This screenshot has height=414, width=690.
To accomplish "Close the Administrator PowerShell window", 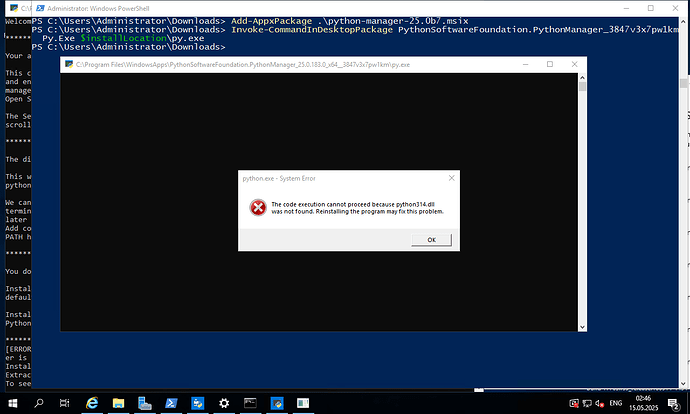I will [675, 8].
